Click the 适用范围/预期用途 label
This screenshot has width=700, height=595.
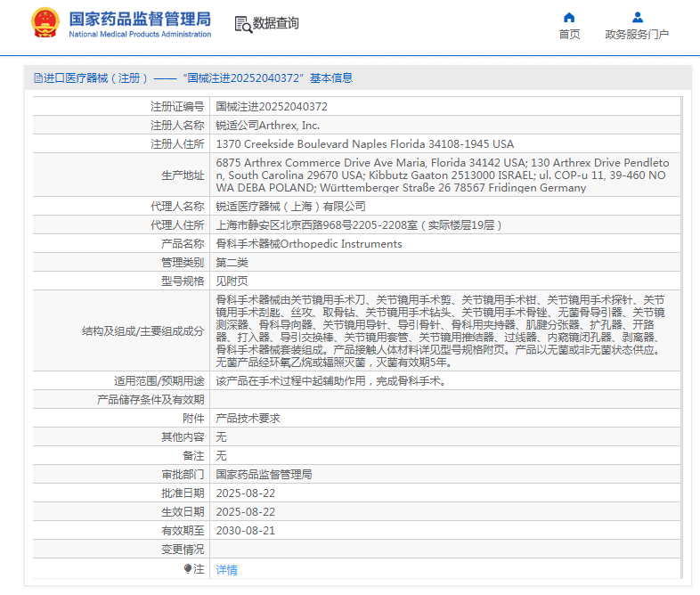tap(159, 381)
